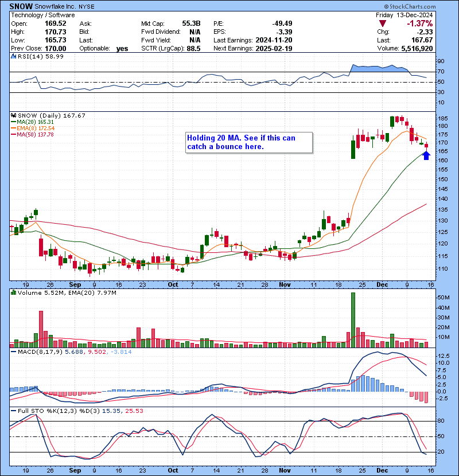Click the large green gap-up candle in late November

coord(353,149)
